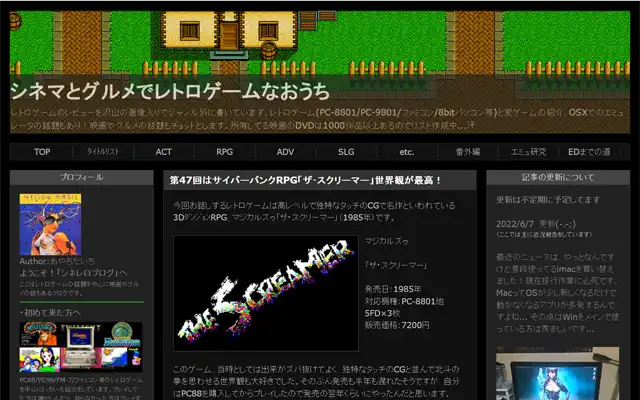Click the 販売価格:7200円 text
The width and height of the screenshot is (640, 400).
coord(397,325)
